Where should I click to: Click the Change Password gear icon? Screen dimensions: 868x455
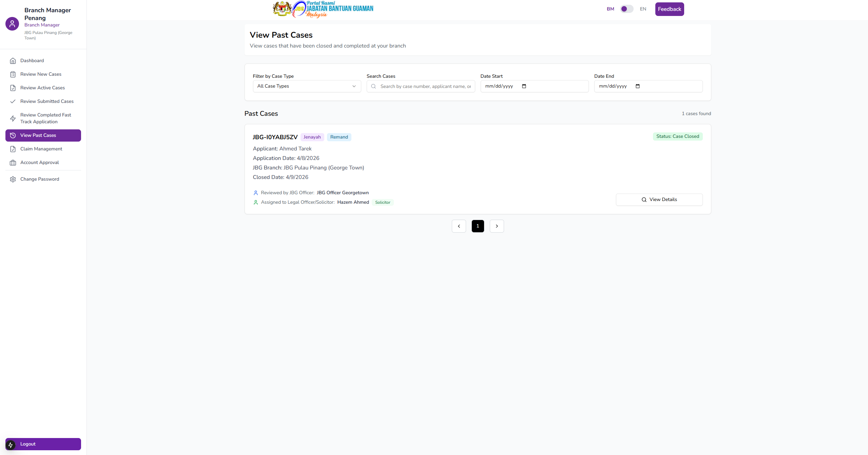pos(13,179)
